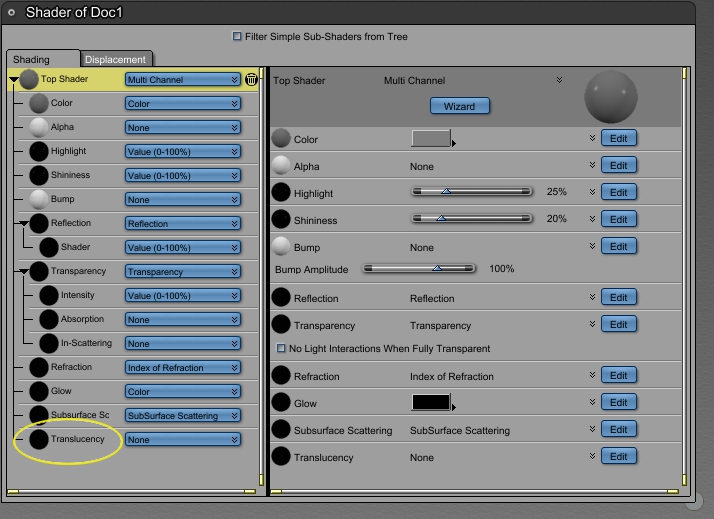
Task: Click Color sphere icon in right panel
Action: click(281, 138)
